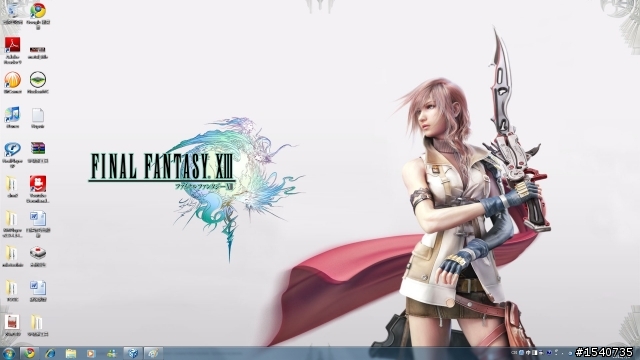The image size is (640, 360).
Task: Launch Internet Explorer from the taskbar
Action: pyautogui.click(x=50, y=353)
